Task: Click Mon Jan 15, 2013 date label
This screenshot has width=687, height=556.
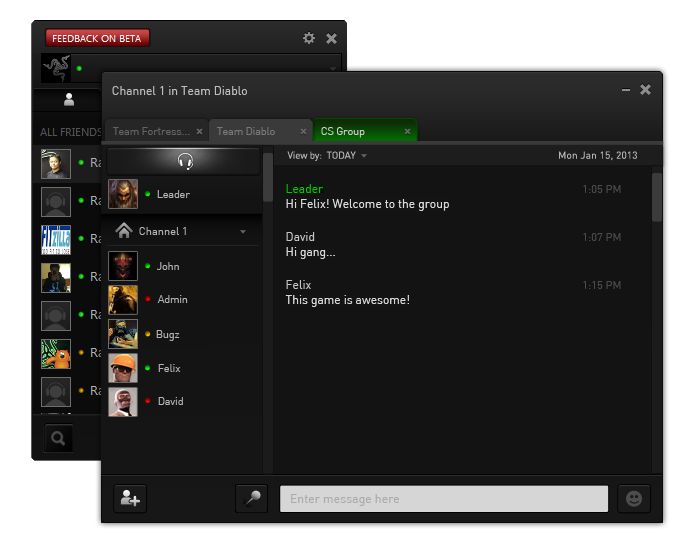Action: pos(598,156)
